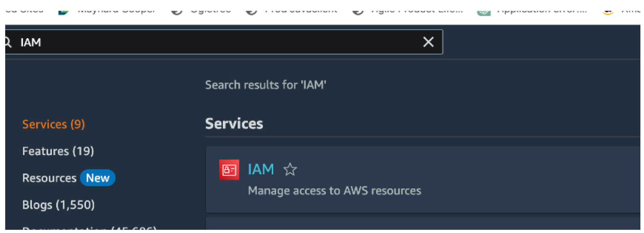The width and height of the screenshot is (644, 233).
Task: Click the Application error bookmark icon
Action: [x=483, y=11]
